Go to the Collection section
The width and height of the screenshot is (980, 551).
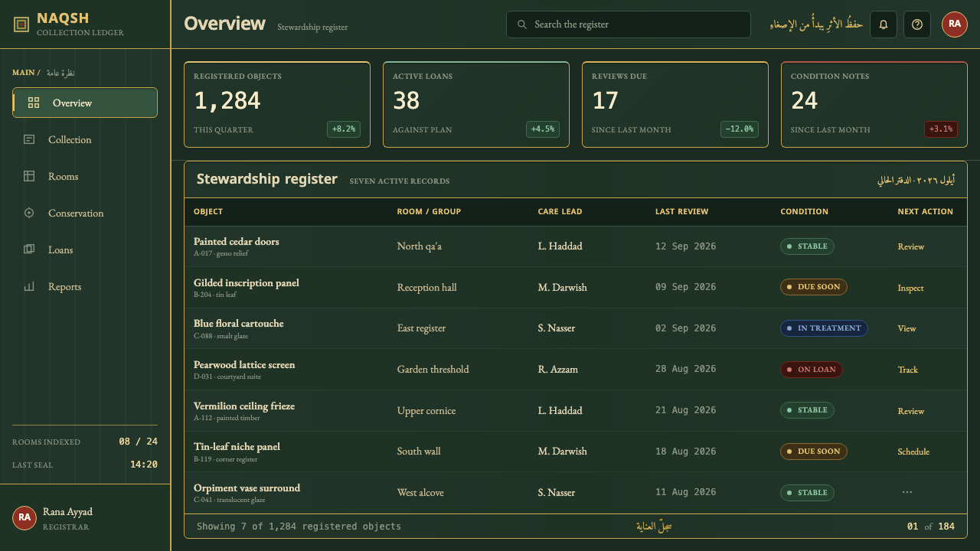85,139
